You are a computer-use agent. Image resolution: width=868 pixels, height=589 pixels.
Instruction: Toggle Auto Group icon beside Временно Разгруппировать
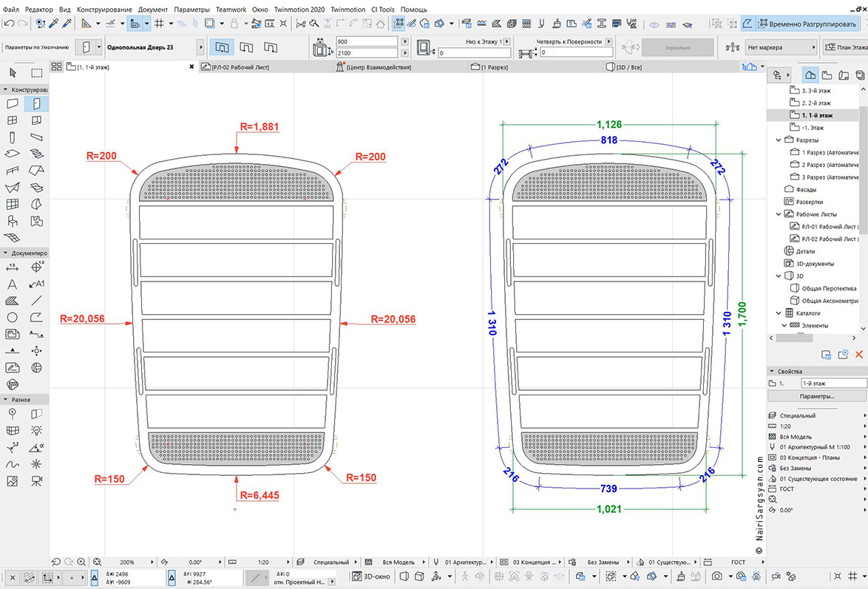click(747, 24)
